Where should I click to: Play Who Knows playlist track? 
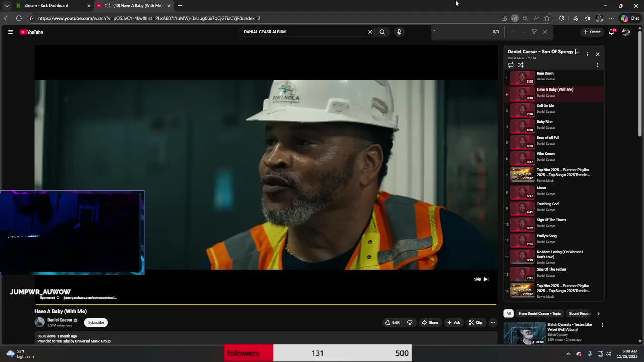point(554,158)
